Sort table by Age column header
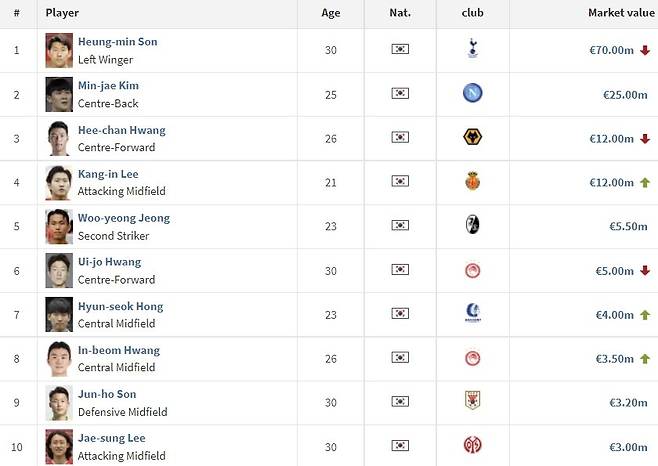The height and width of the screenshot is (466, 658). pos(331,13)
